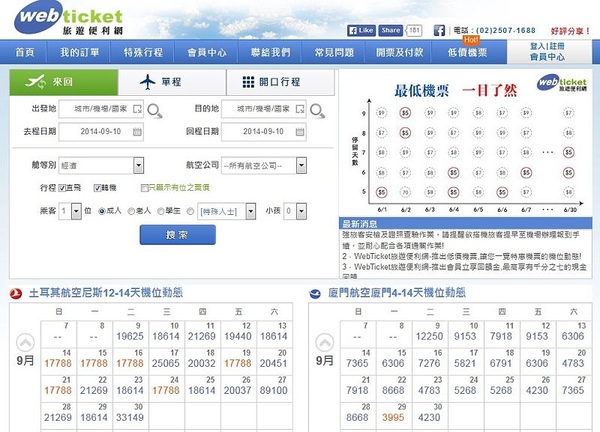This screenshot has height=432, width=600.
Task: Open 常見問題 in the navigation bar
Action: pos(305,52)
